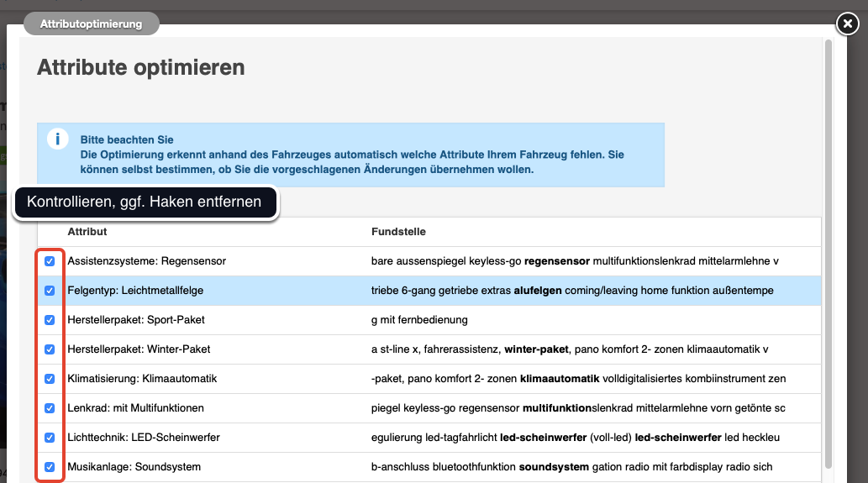Uncheck the Herstellerpaket: Winter-Paket checkbox

pos(50,349)
